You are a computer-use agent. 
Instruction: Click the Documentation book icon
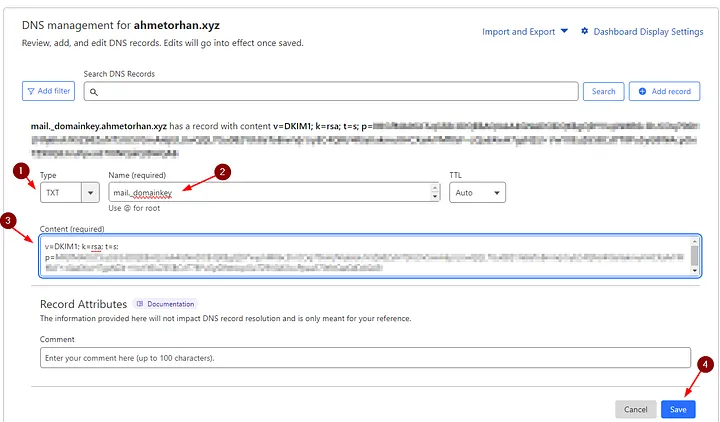coord(140,303)
